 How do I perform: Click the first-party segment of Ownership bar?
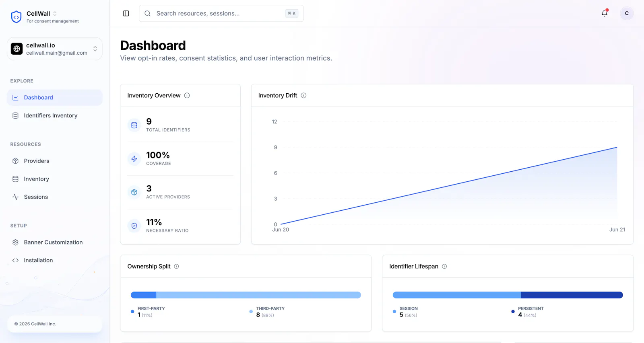pyautogui.click(x=144, y=295)
